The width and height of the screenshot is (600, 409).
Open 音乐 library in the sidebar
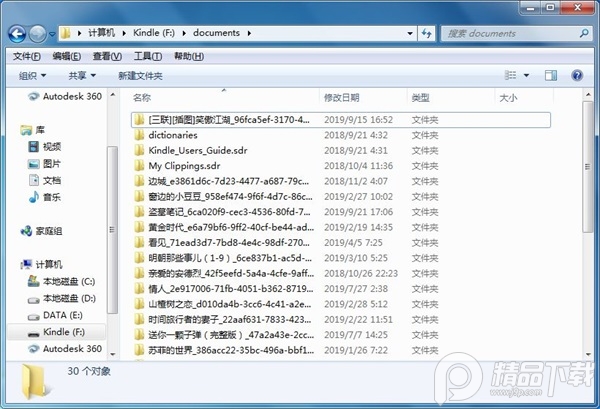tap(52, 197)
